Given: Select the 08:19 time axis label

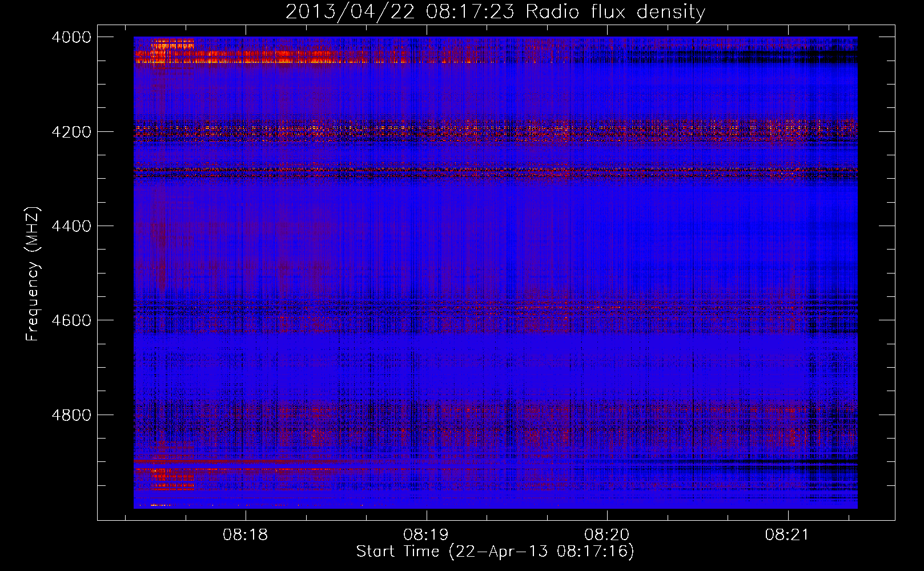Looking at the screenshot, I should [x=426, y=535].
